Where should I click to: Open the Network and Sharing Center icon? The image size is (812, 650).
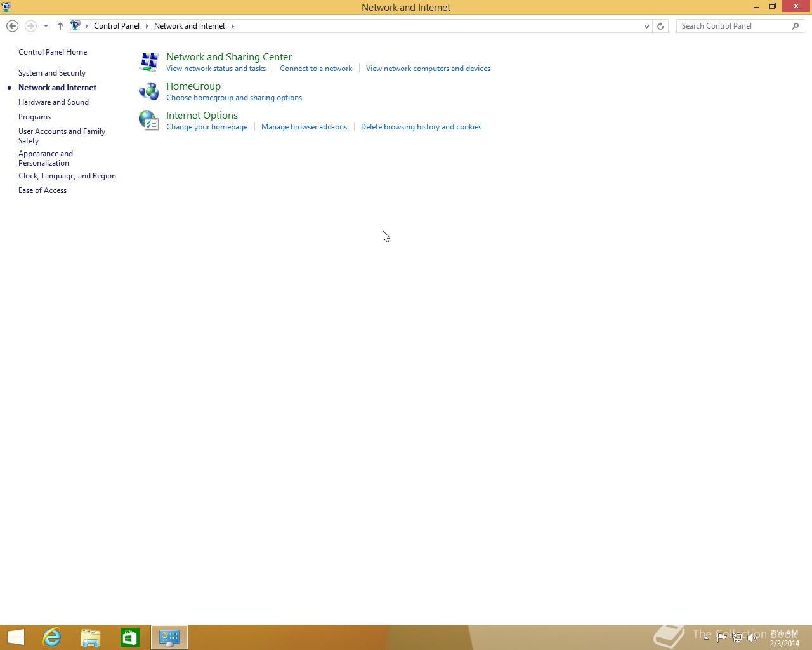(x=148, y=62)
